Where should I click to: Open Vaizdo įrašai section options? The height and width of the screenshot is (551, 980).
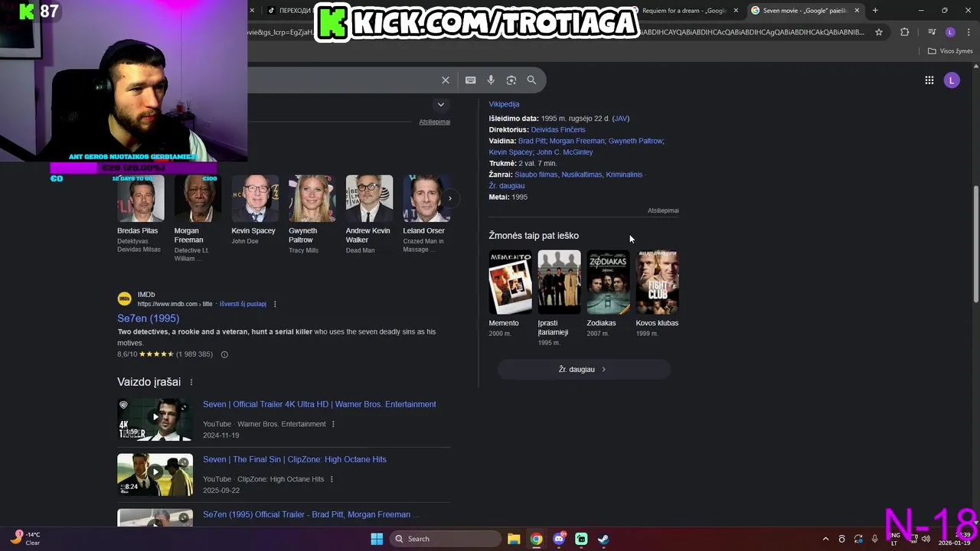tap(191, 382)
